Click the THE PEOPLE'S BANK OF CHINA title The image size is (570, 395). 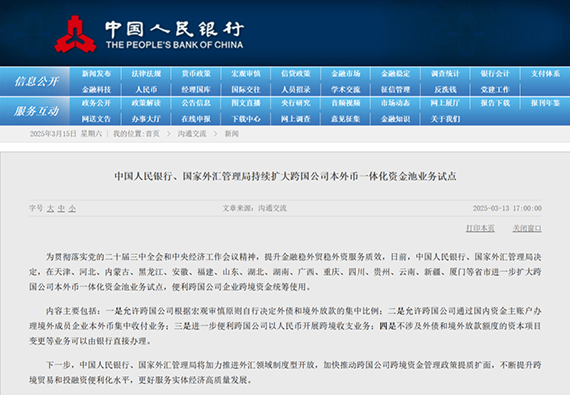pos(174,45)
